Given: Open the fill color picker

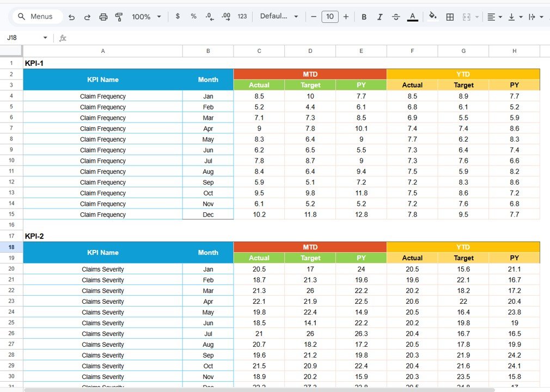Looking at the screenshot, I should coord(433,16).
